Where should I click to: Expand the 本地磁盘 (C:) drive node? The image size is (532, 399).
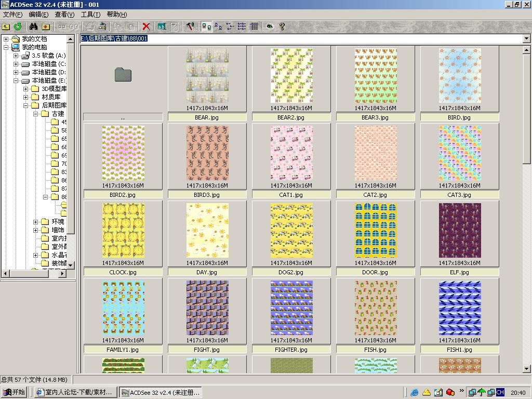point(16,64)
